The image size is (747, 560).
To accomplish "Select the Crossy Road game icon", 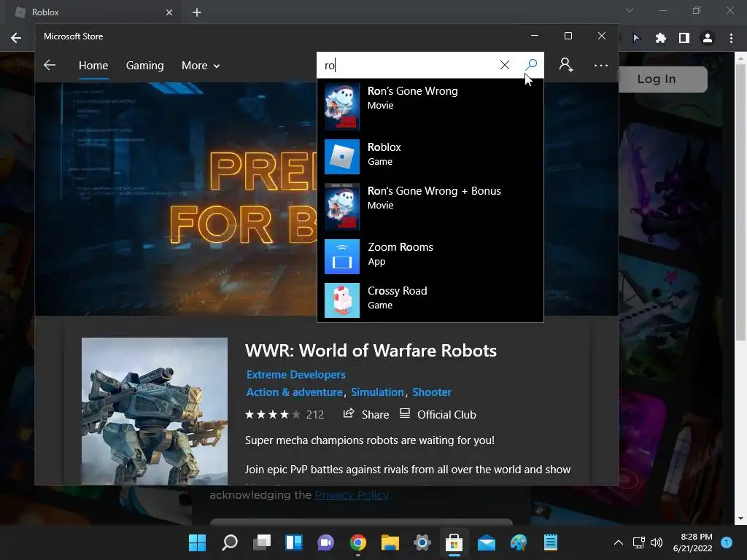I will [342, 300].
